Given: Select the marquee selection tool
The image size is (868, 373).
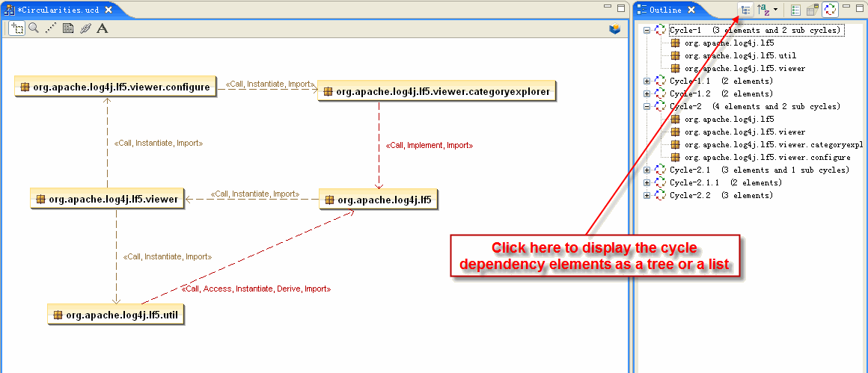Looking at the screenshot, I should (x=17, y=28).
